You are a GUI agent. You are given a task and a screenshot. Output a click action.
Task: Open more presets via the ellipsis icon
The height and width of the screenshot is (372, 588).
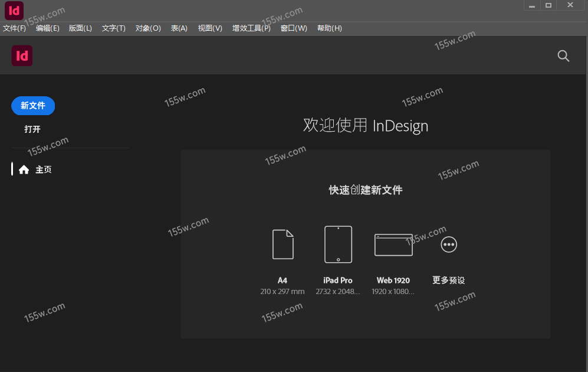coord(449,244)
